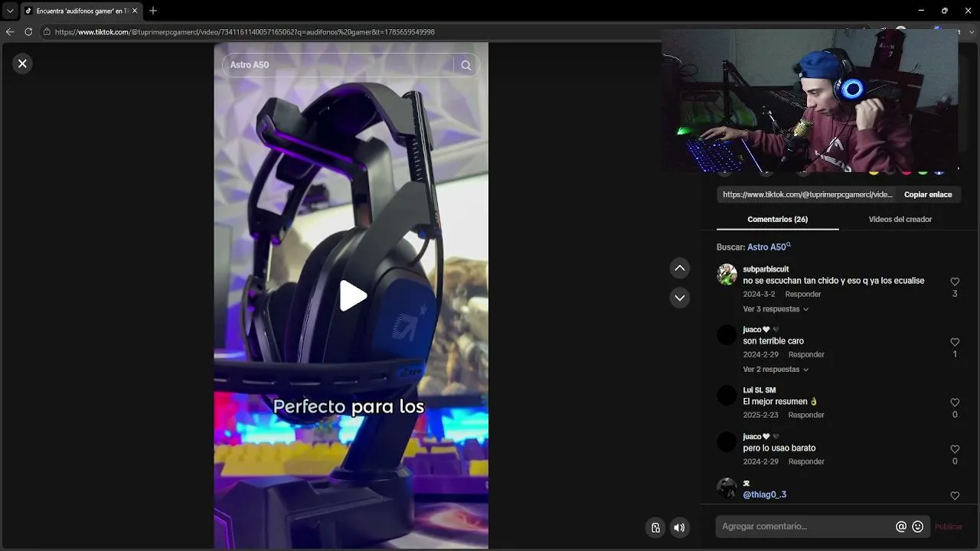
Task: Toggle the mini-player icon beside the speaker
Action: click(x=655, y=527)
